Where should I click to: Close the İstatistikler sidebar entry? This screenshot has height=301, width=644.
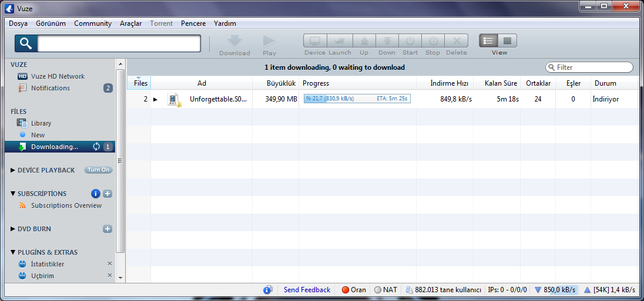(110, 263)
